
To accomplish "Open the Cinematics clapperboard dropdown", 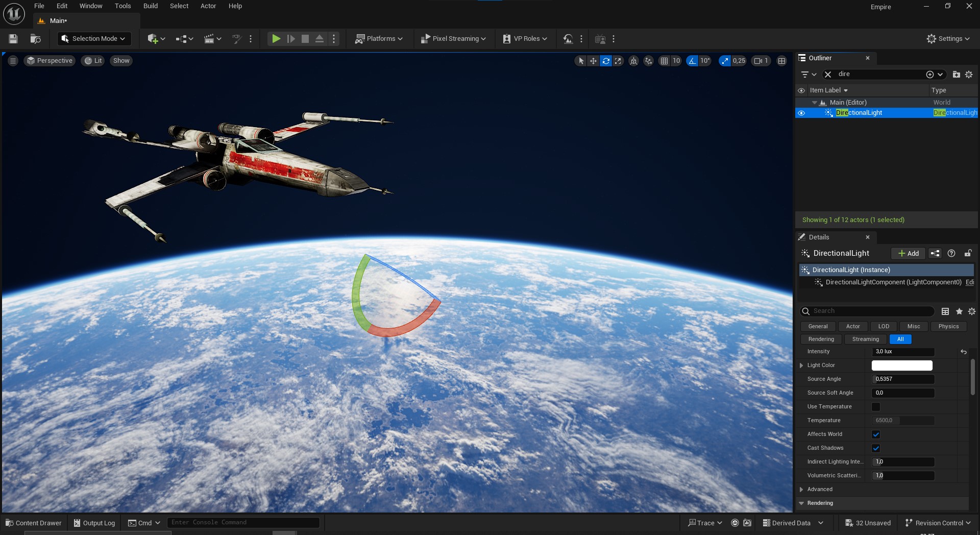I will (212, 39).
